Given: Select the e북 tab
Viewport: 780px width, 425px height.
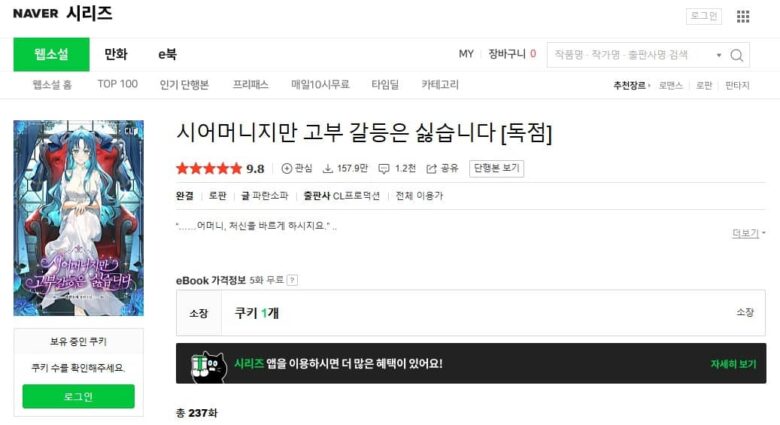Looking at the screenshot, I should pyautogui.click(x=167, y=54).
